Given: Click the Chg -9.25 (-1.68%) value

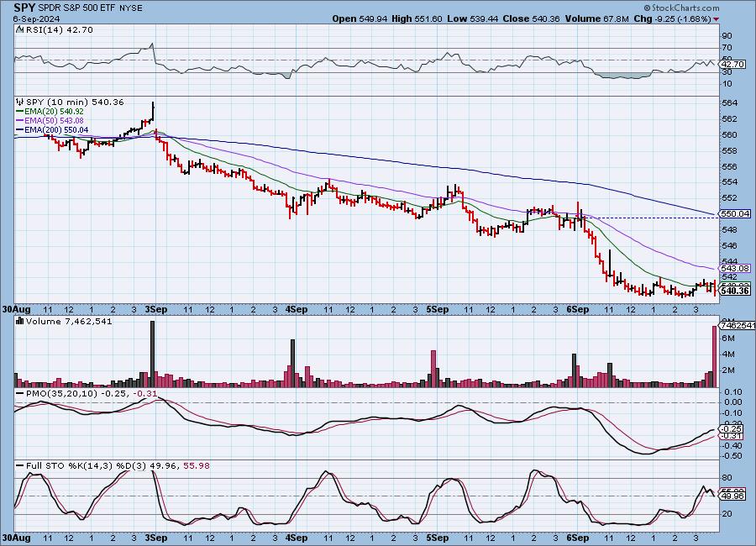Looking at the screenshot, I should (x=672, y=18).
